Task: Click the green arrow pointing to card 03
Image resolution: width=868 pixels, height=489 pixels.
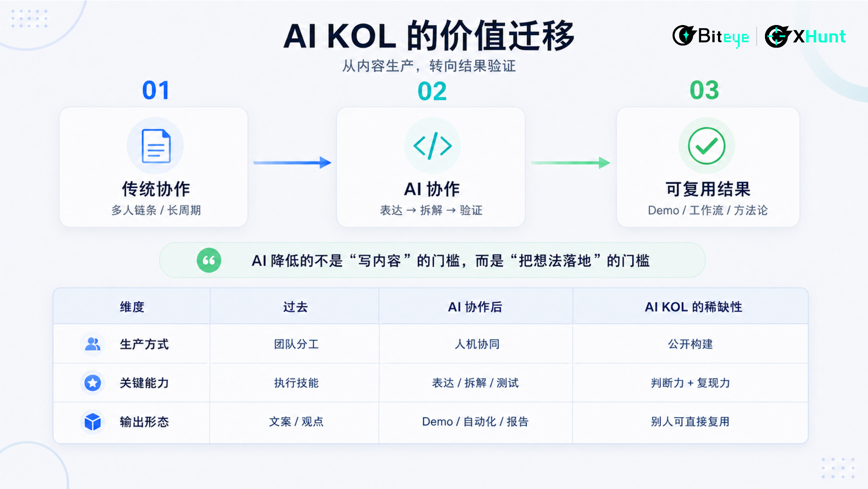Action: pos(570,162)
